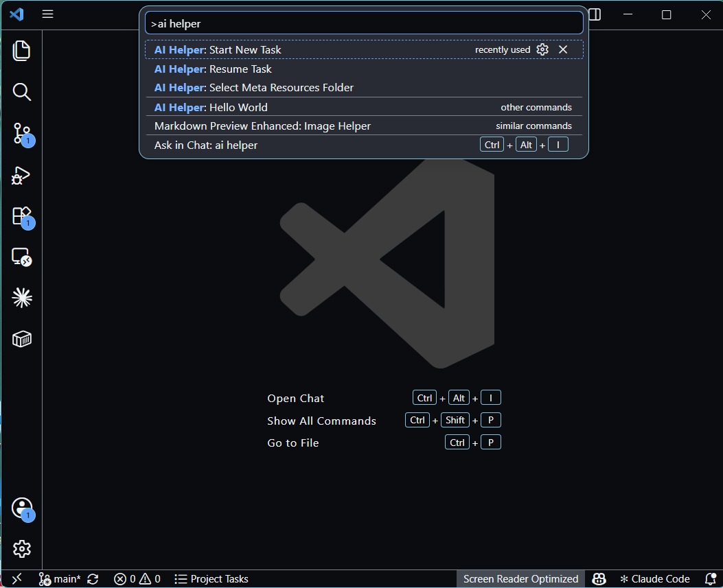This screenshot has height=588, width=723.
Task: Click the Open Chat label
Action: tap(295, 398)
